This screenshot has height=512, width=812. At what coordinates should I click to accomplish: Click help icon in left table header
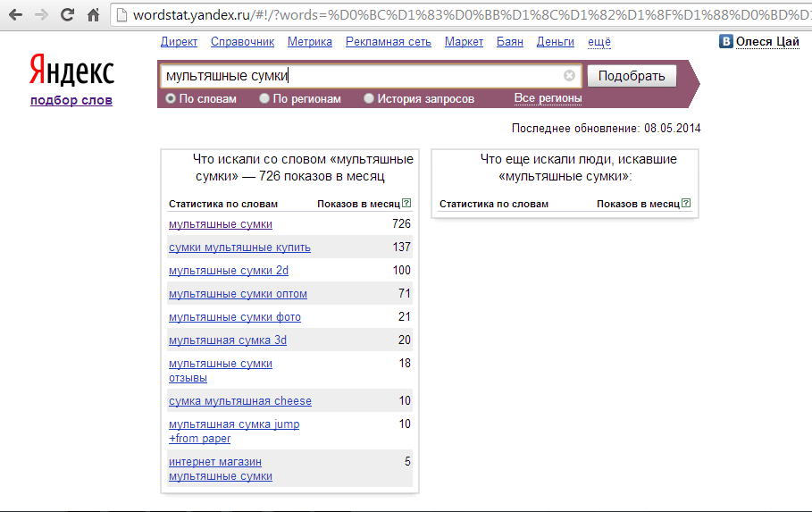pyautogui.click(x=406, y=203)
